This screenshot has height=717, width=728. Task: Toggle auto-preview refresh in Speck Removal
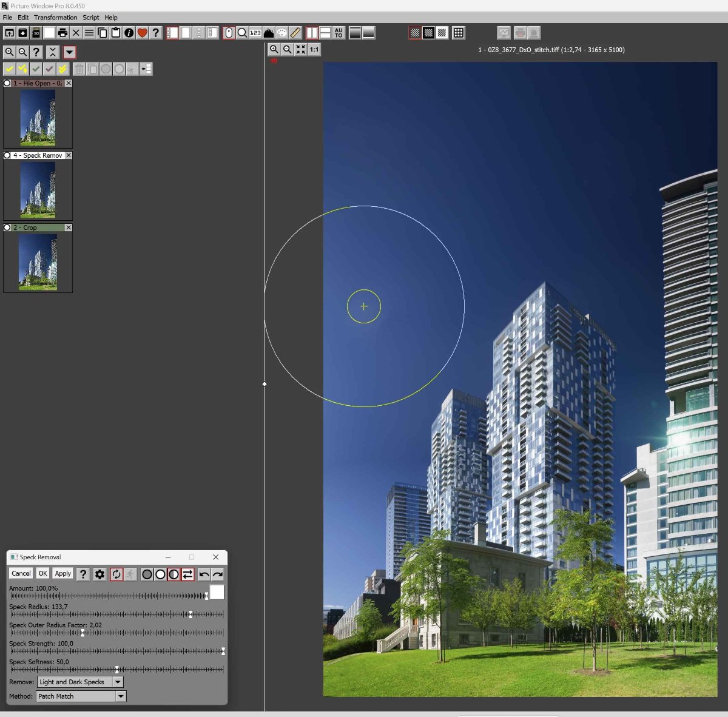tap(116, 574)
